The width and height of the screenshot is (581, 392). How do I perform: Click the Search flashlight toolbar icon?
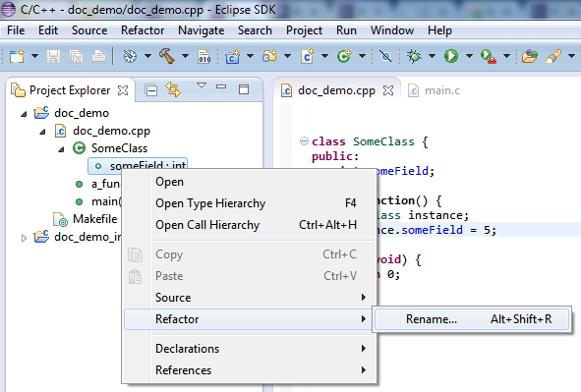553,57
